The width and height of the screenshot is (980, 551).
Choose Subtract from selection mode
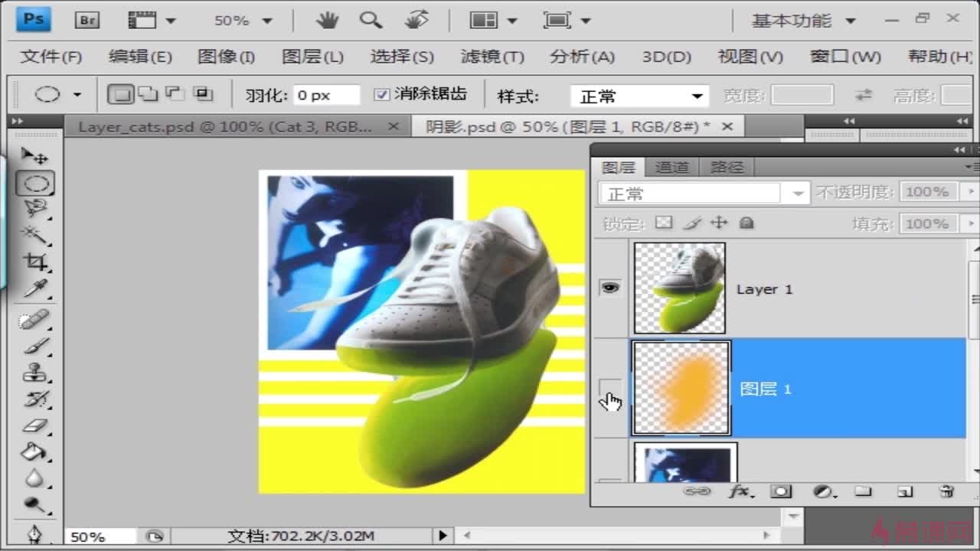[175, 95]
